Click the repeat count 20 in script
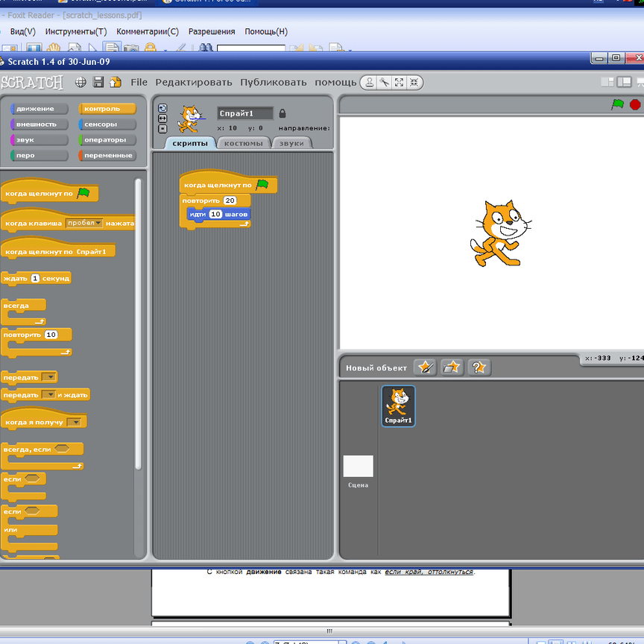This screenshot has width=644, height=644. (230, 201)
